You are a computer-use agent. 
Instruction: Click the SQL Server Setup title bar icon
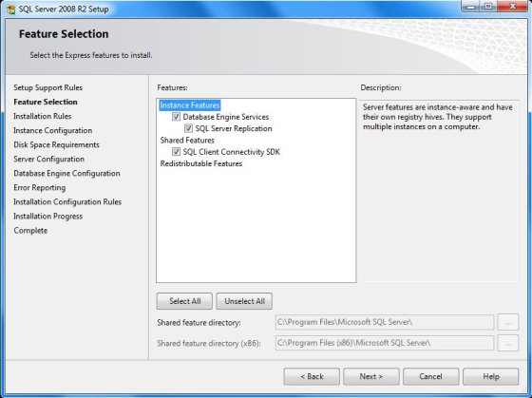click(x=10, y=9)
